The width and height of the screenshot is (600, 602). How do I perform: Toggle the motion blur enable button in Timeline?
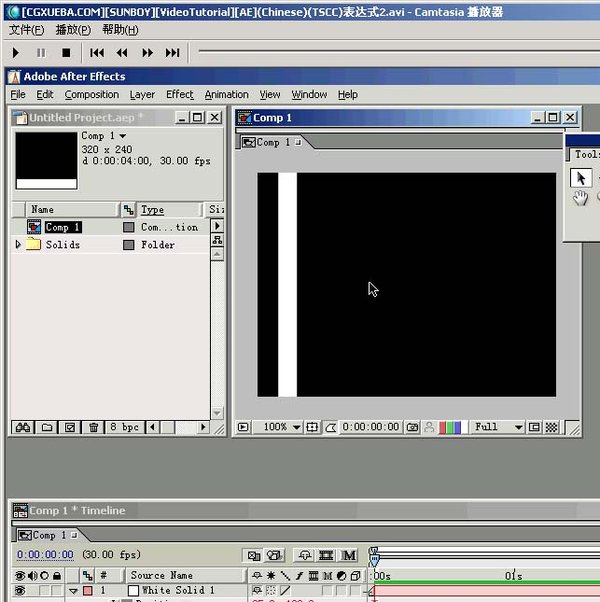coord(349,555)
